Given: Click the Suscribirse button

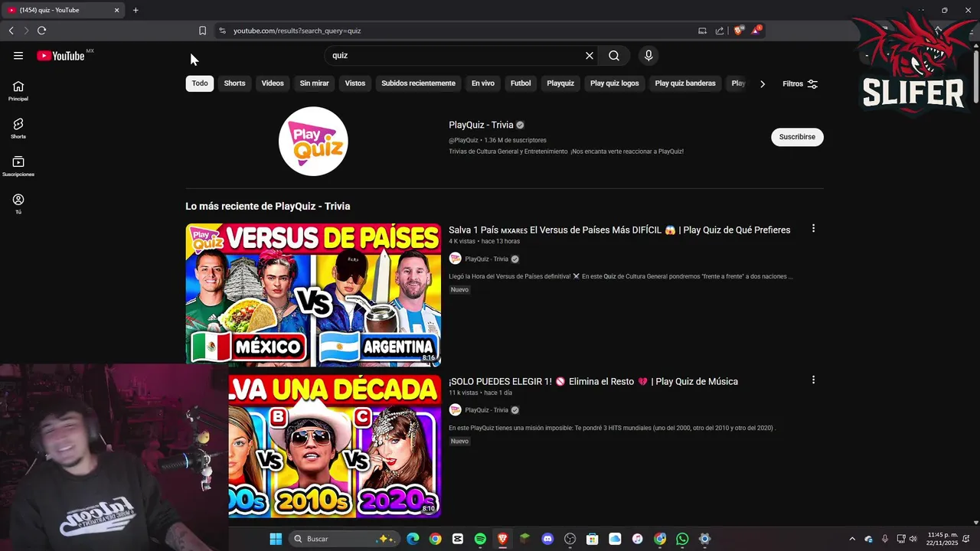Looking at the screenshot, I should coord(797,137).
